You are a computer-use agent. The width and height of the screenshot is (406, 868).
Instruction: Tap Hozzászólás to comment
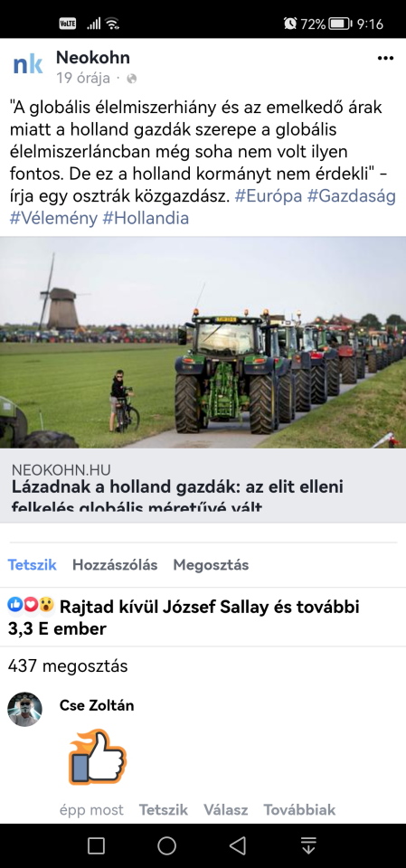(x=115, y=564)
